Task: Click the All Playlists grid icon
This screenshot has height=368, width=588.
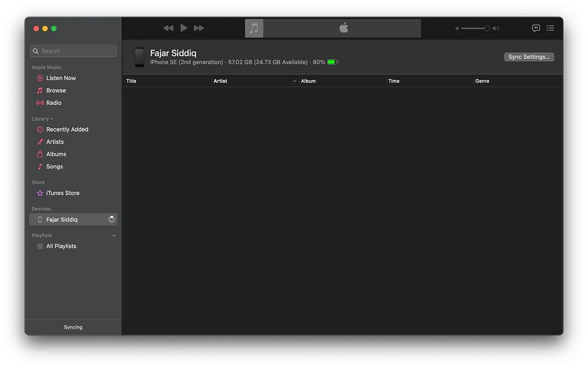Action: [x=40, y=246]
